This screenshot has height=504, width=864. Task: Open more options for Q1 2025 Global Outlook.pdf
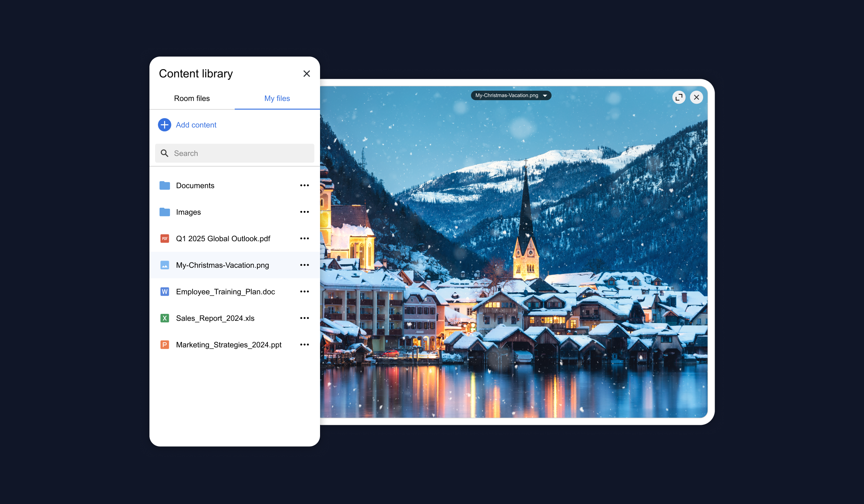point(305,239)
